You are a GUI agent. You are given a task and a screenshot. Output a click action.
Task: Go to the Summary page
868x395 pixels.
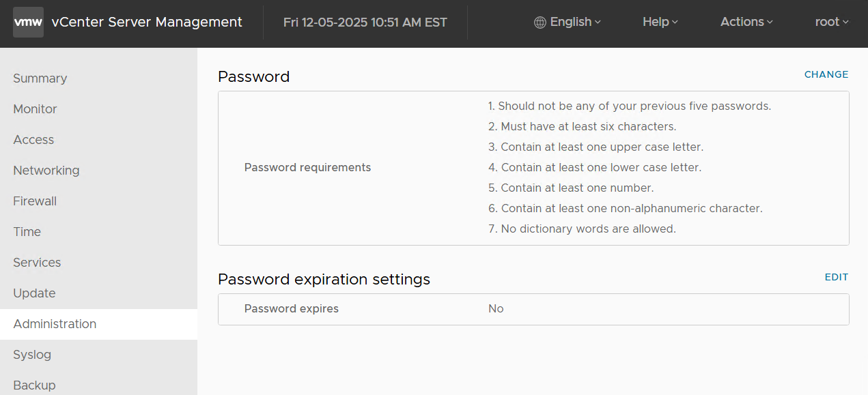coord(40,78)
